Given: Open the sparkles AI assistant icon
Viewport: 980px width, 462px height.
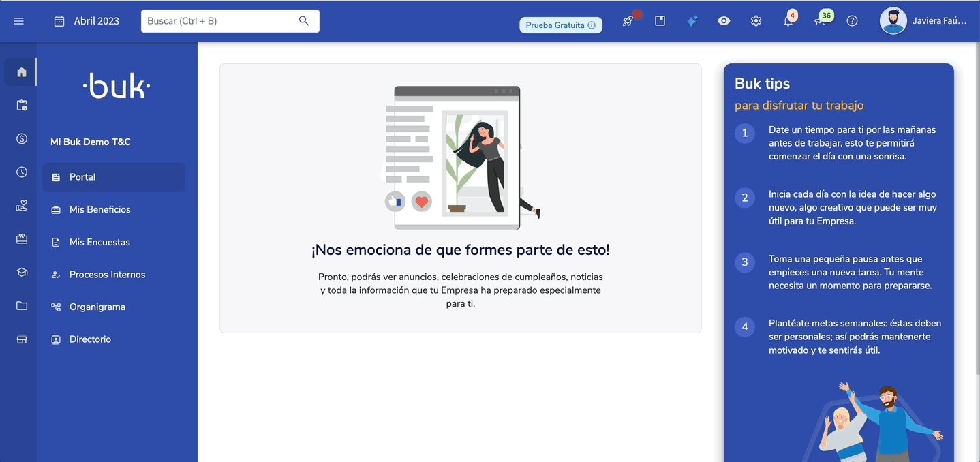Looking at the screenshot, I should (x=691, y=20).
